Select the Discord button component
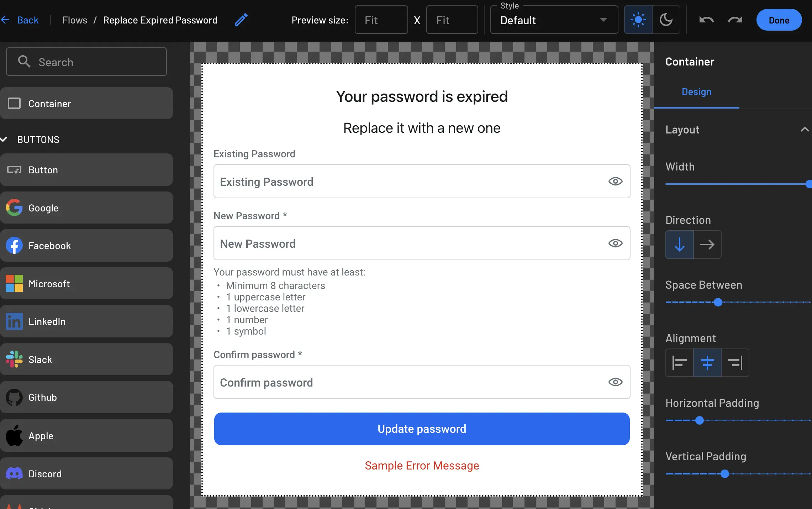The image size is (812, 509). click(x=86, y=474)
